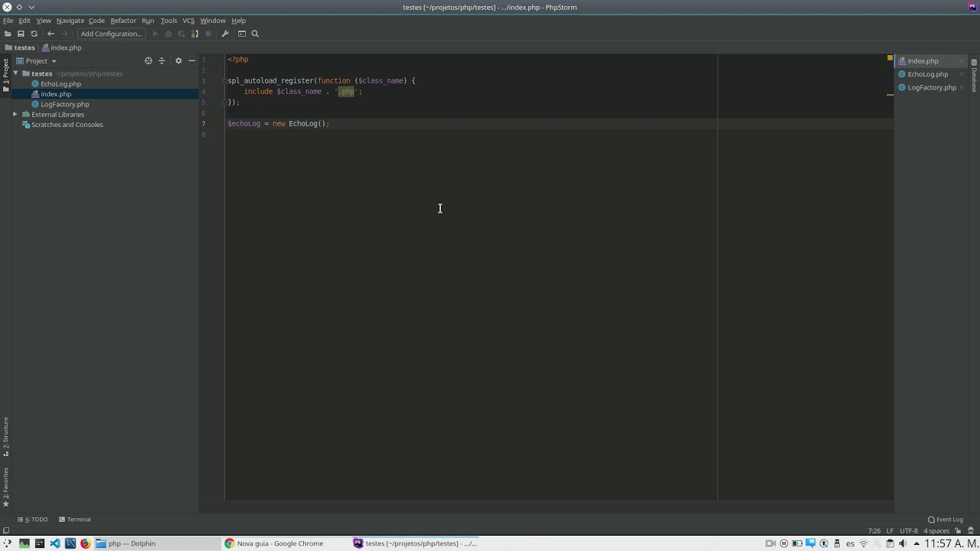
Task: Switch to the EchoLog.php editor tab
Action: click(928, 74)
